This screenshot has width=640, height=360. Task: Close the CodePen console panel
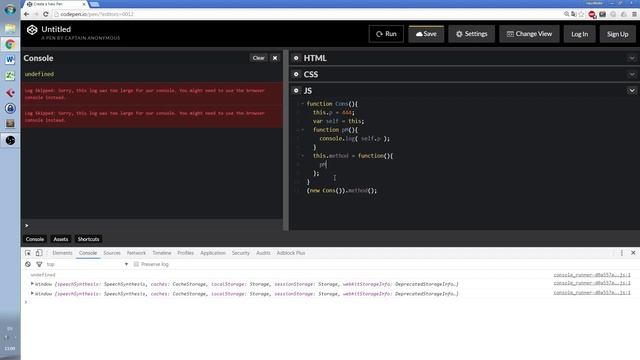point(275,58)
